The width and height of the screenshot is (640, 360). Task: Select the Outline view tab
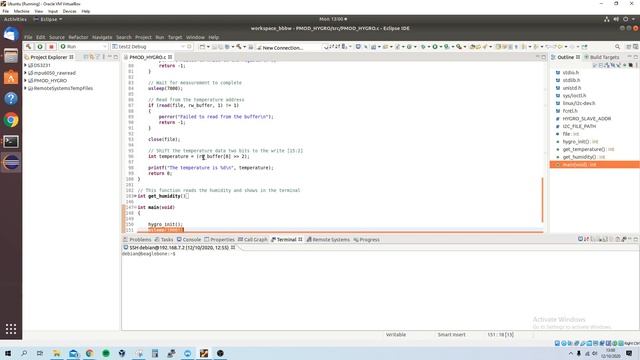pyautogui.click(x=565, y=57)
